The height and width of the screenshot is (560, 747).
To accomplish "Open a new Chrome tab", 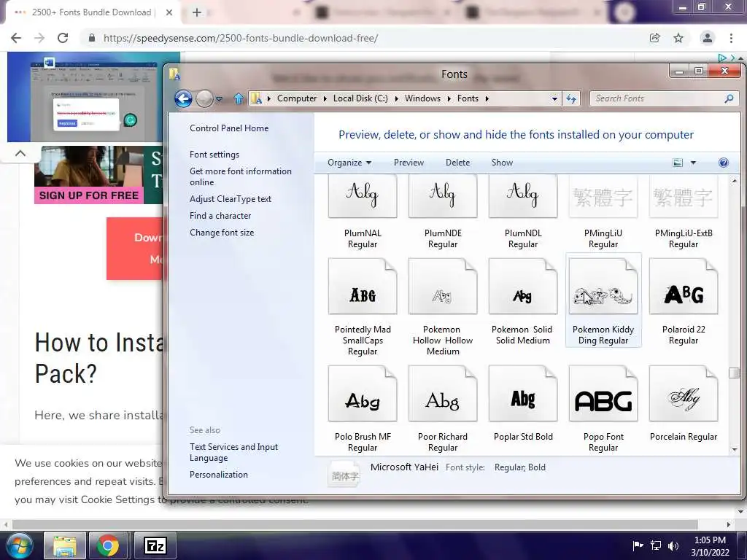I will coord(197,12).
